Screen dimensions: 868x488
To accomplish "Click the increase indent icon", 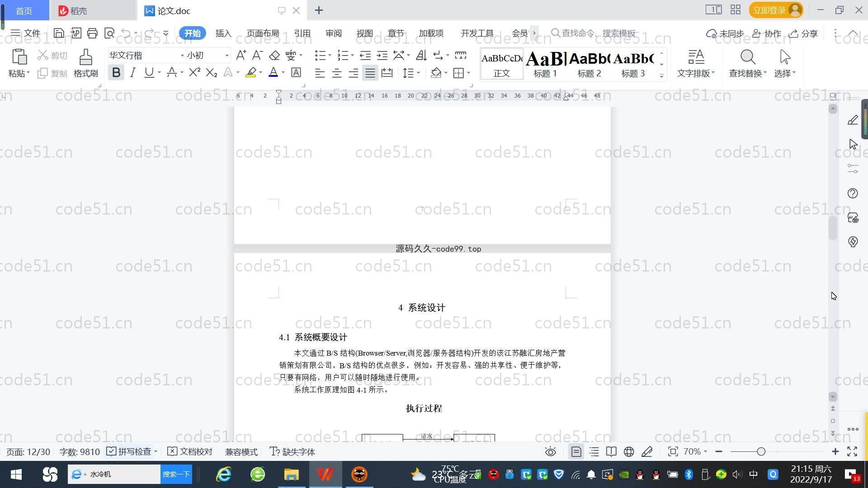I will [x=382, y=55].
